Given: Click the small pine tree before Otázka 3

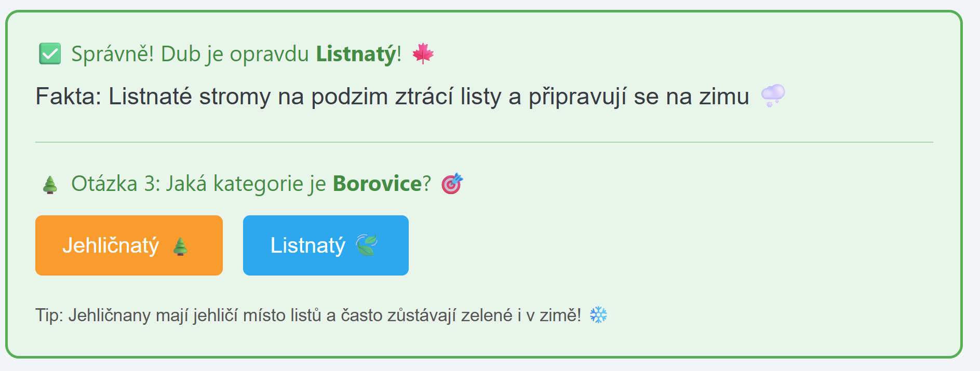Looking at the screenshot, I should pyautogui.click(x=50, y=184).
